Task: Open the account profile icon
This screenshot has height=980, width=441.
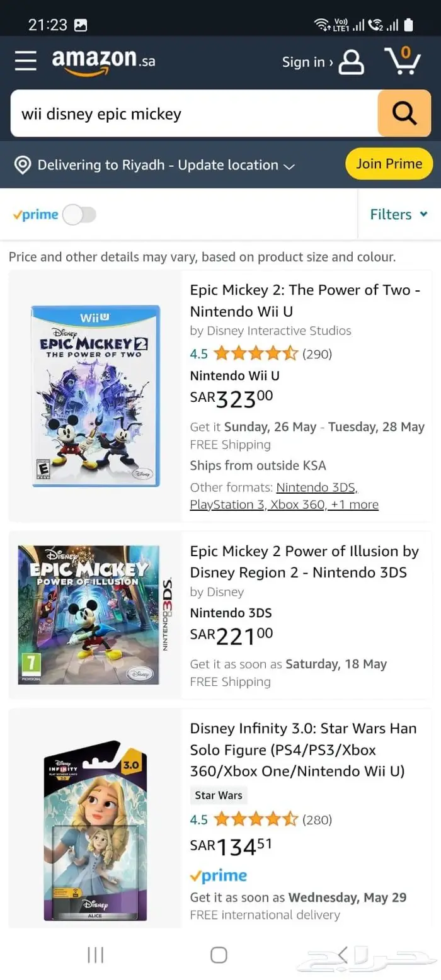Action: point(351,62)
